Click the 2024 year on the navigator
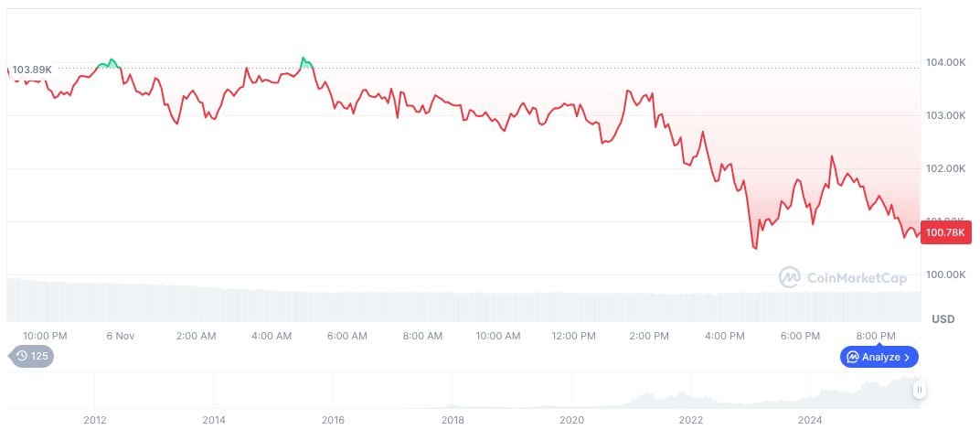Screen dimensions: 980x430 click(x=809, y=420)
